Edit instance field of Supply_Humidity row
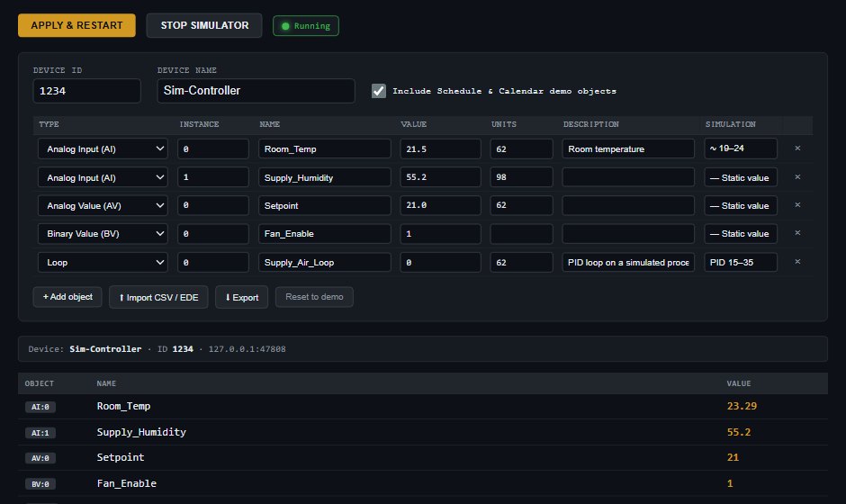The height and width of the screenshot is (504, 846). coord(213,177)
